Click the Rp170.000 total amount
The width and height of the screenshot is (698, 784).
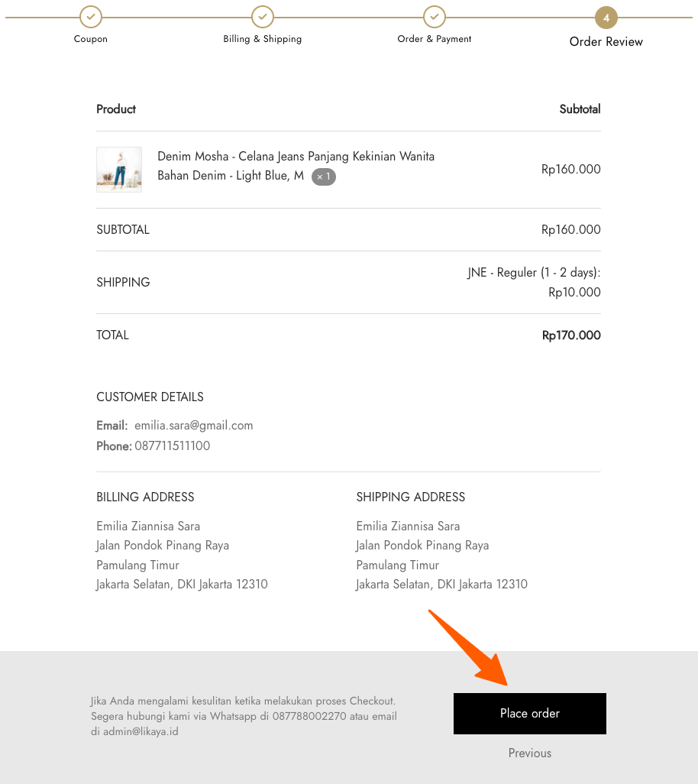point(571,335)
